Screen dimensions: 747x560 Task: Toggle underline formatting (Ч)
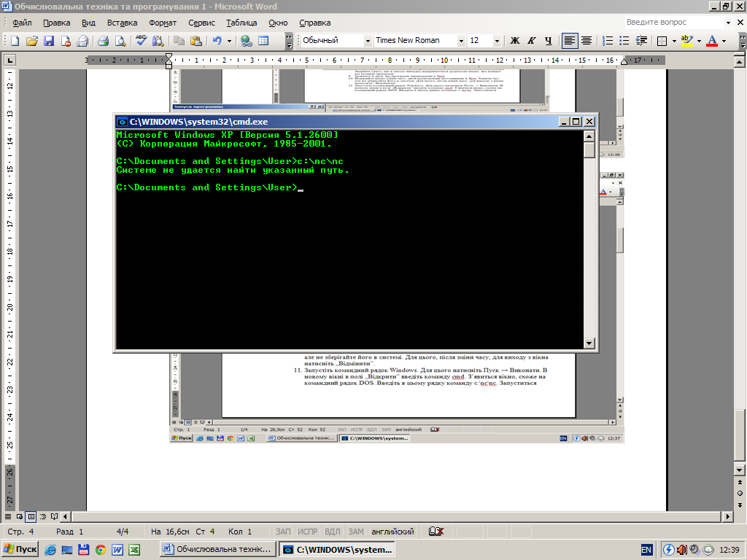click(x=549, y=41)
